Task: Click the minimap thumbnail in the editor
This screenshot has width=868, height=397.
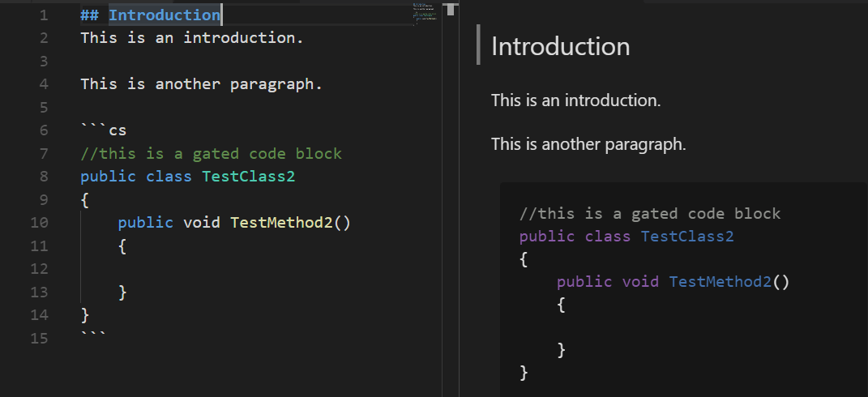Action: [423, 12]
